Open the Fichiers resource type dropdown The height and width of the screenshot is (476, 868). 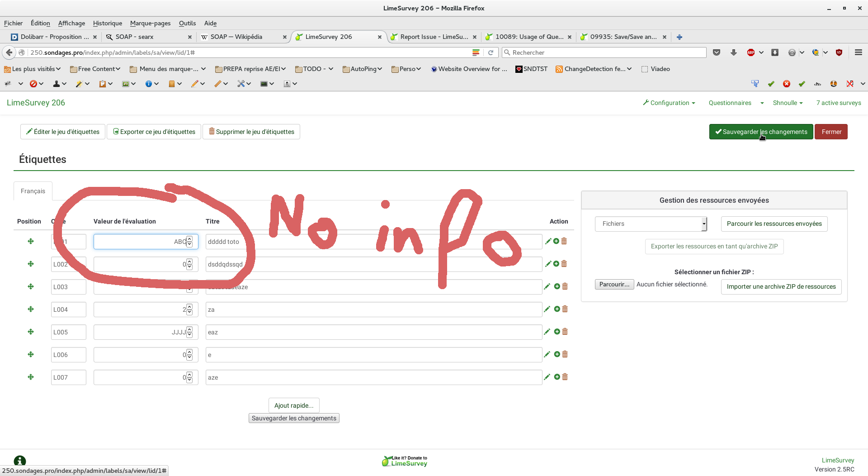[651, 224]
